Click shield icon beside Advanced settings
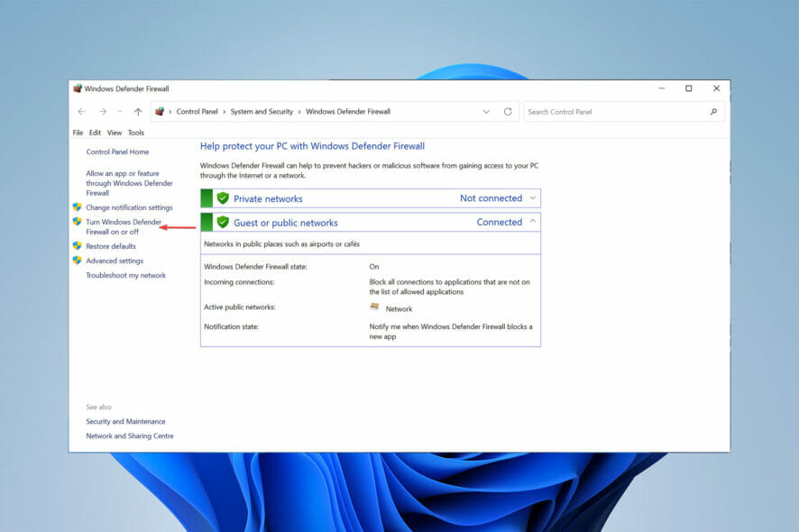 (77, 260)
